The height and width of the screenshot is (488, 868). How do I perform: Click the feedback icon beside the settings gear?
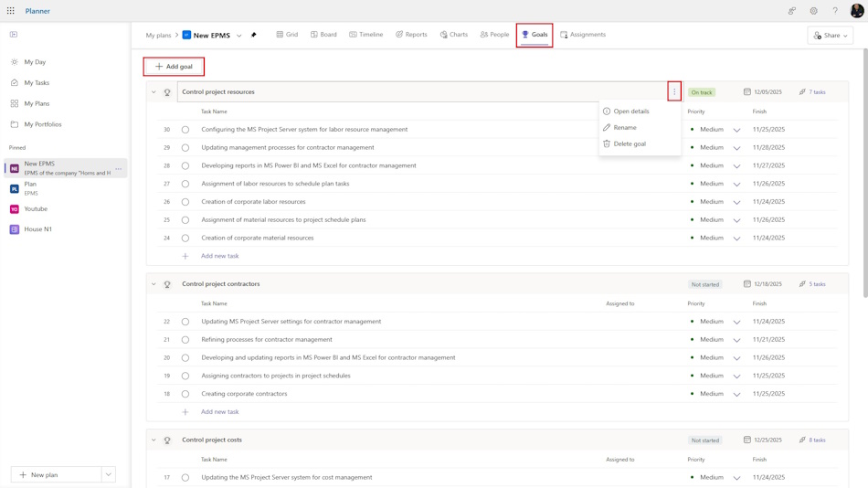pos(792,11)
